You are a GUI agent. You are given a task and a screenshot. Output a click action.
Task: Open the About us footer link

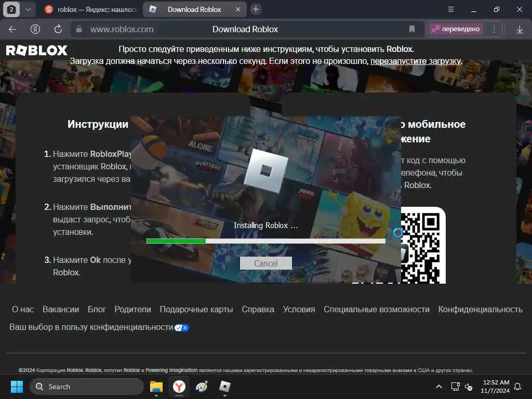tap(23, 310)
